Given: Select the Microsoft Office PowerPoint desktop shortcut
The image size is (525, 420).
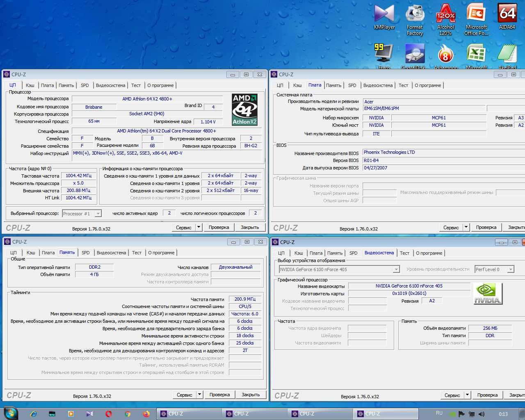Looking at the screenshot, I should pyautogui.click(x=476, y=20).
